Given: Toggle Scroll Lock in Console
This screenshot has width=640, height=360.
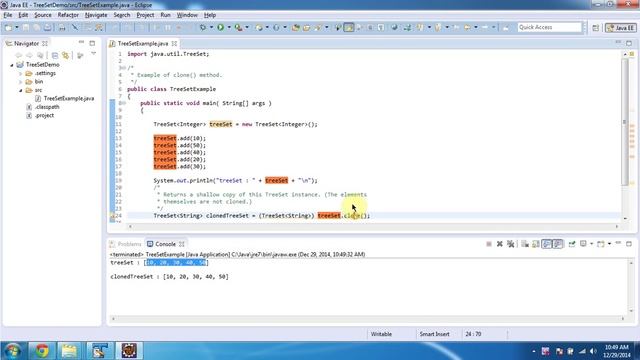Looking at the screenshot, I should point(536,244).
